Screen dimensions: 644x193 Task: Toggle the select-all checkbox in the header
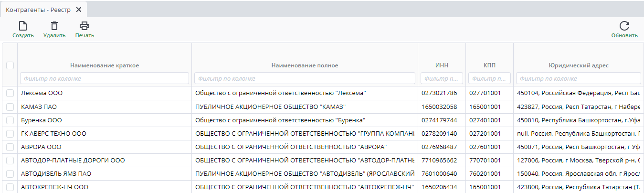(10, 65)
